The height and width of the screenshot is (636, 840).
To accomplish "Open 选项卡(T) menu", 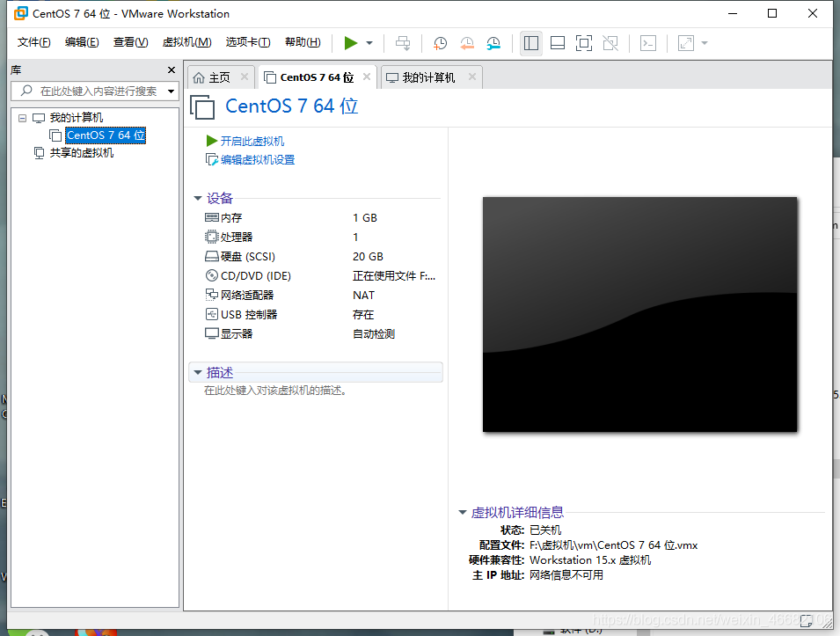I will tap(248, 42).
